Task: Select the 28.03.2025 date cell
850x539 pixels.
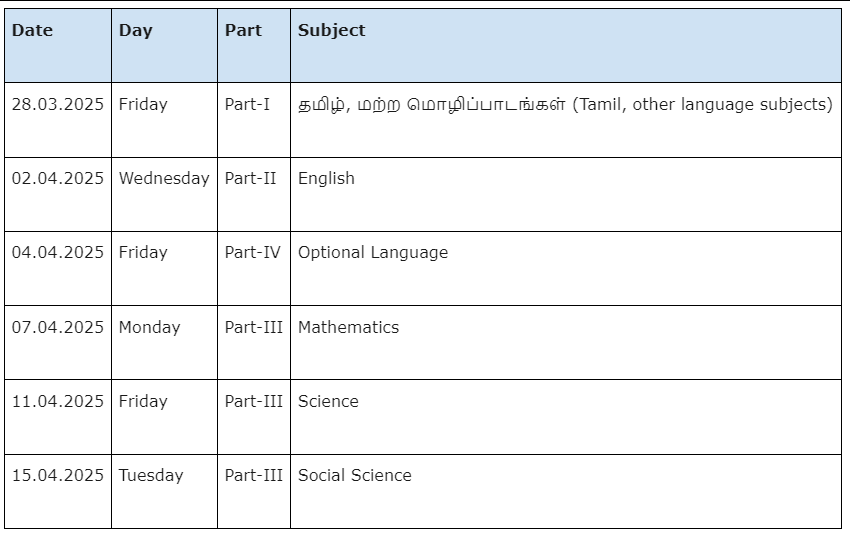Action: point(58,120)
